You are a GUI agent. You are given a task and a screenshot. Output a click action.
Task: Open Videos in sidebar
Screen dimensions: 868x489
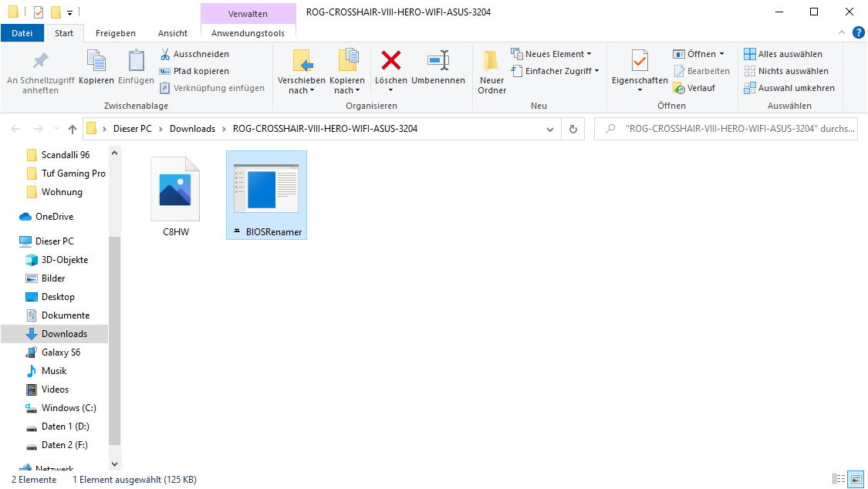click(55, 390)
